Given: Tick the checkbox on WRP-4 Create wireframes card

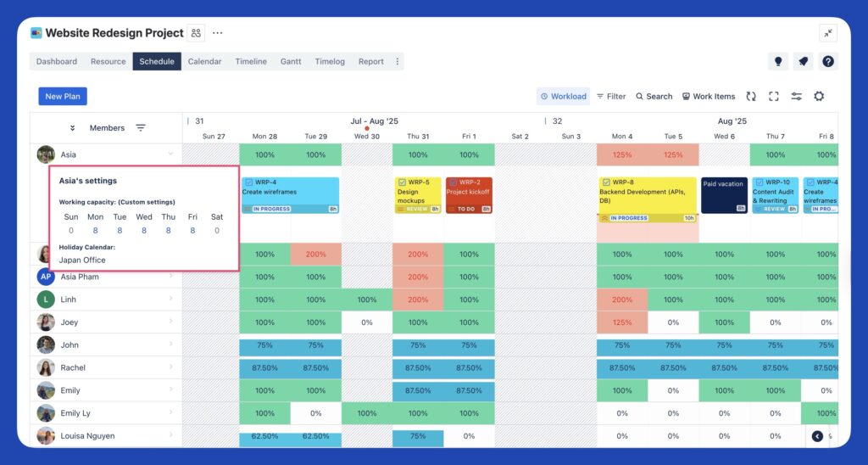Looking at the screenshot, I should tap(249, 182).
